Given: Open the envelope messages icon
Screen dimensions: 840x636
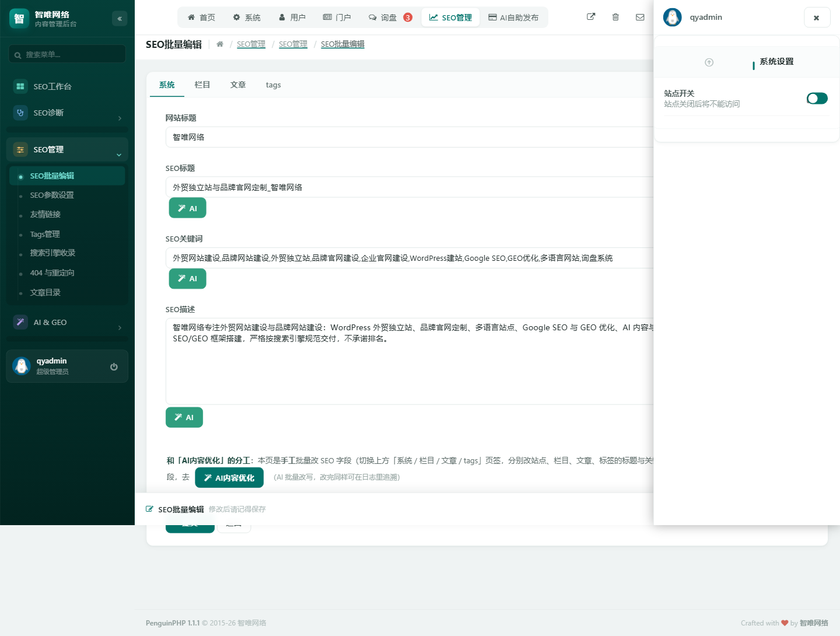Looking at the screenshot, I should 640,17.
